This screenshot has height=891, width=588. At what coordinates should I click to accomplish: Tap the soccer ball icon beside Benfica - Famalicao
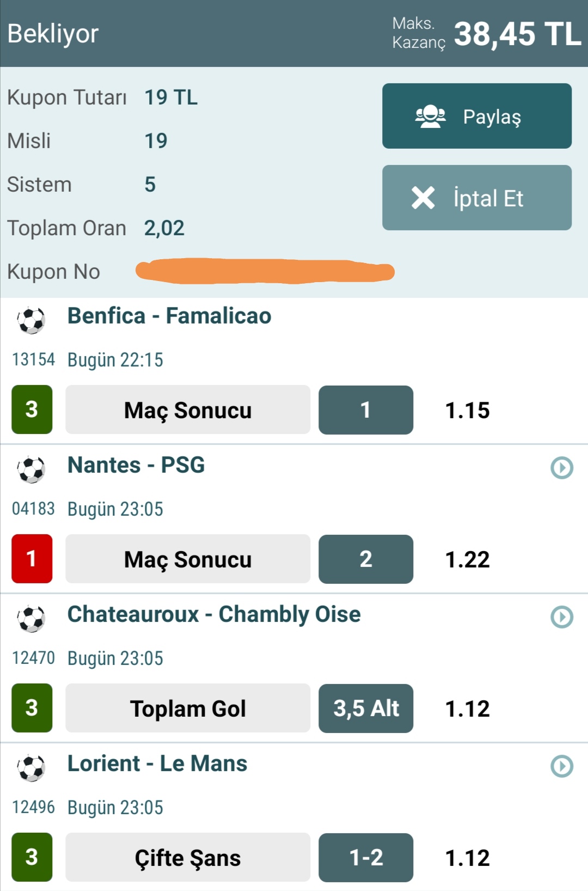click(x=32, y=320)
